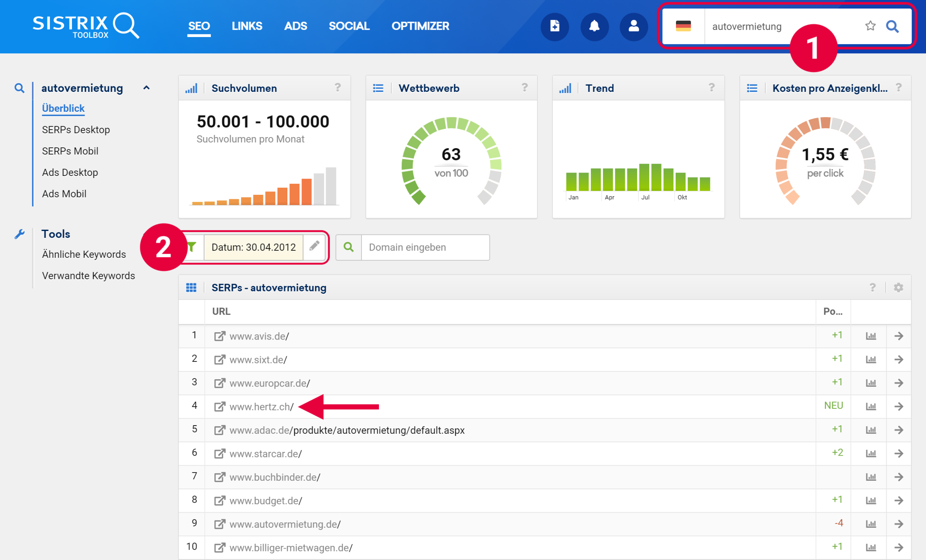Switch to the LINKS tab
The height and width of the screenshot is (560, 926).
click(x=247, y=26)
